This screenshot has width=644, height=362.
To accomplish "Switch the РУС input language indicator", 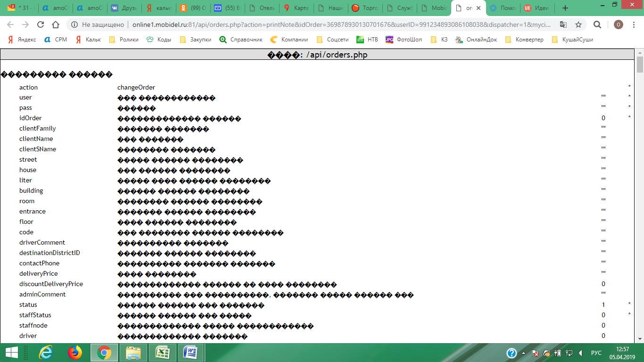I will 596,353.
